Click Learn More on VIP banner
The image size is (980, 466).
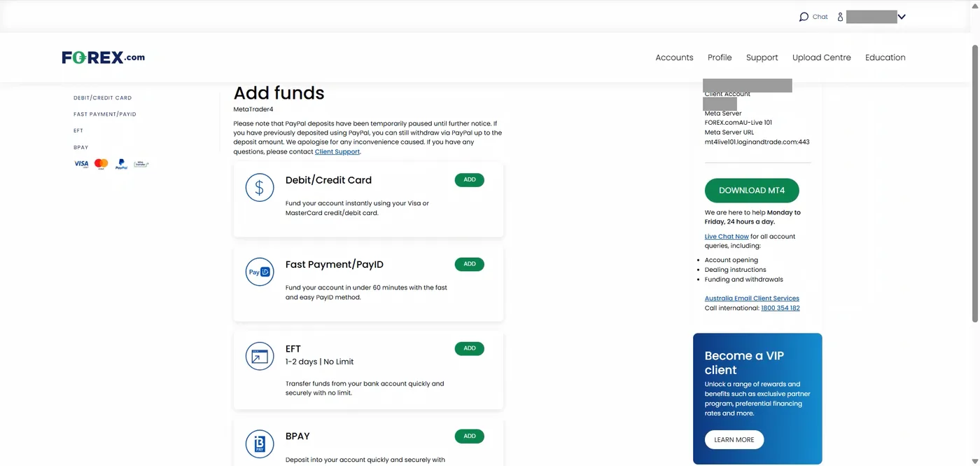734,440
